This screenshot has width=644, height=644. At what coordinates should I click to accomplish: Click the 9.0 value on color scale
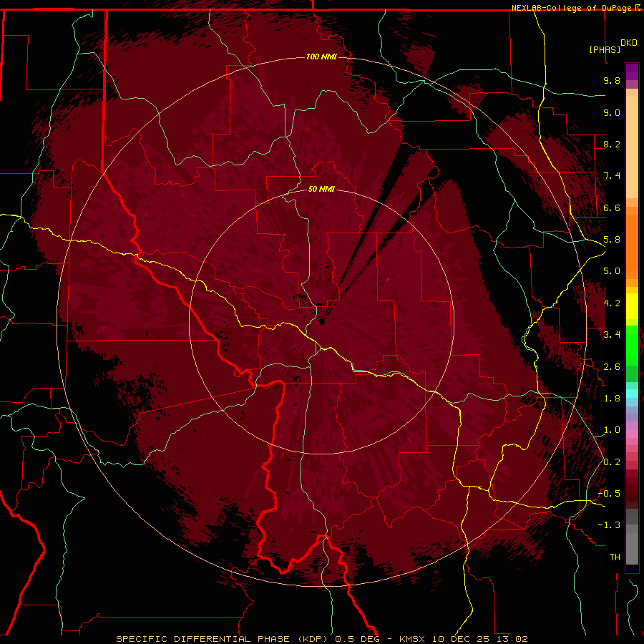(x=612, y=112)
